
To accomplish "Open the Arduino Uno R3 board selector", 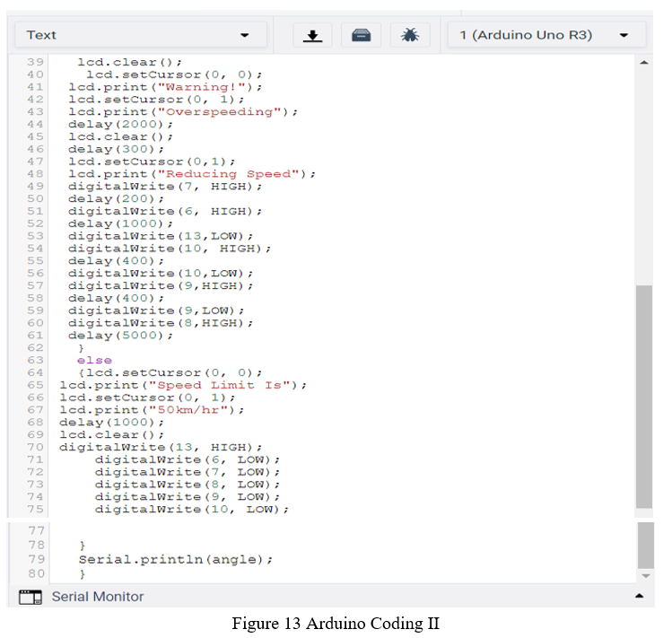I will tap(546, 35).
